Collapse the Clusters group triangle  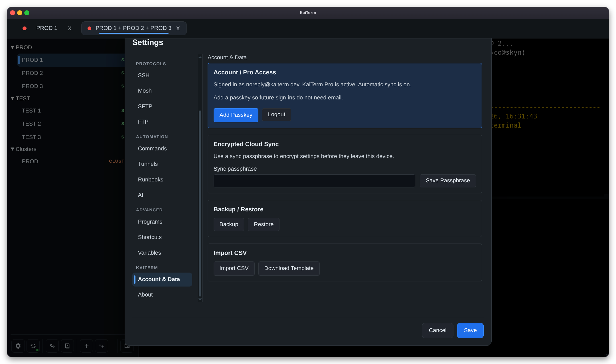coord(13,149)
